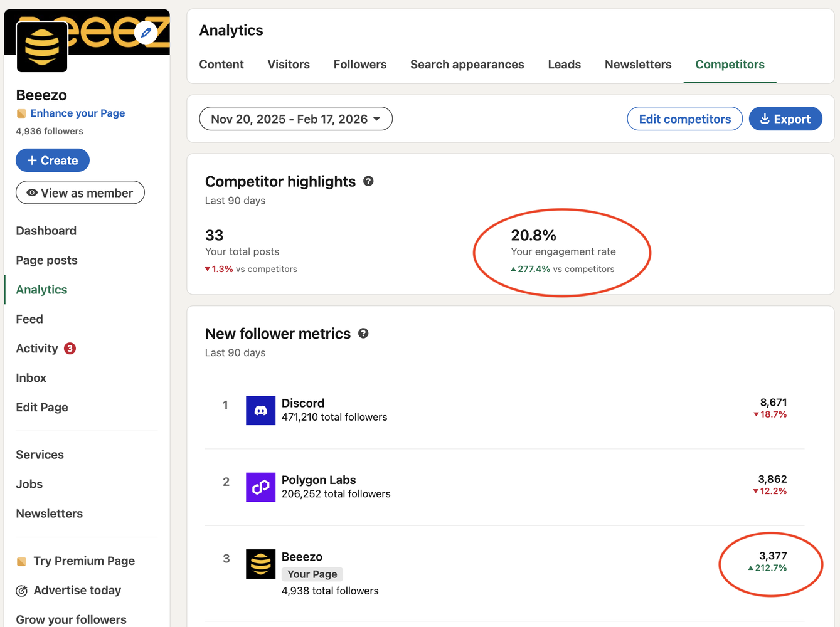This screenshot has height=627, width=840.
Task: Click the Polygon Labs competitor name
Action: coord(319,480)
